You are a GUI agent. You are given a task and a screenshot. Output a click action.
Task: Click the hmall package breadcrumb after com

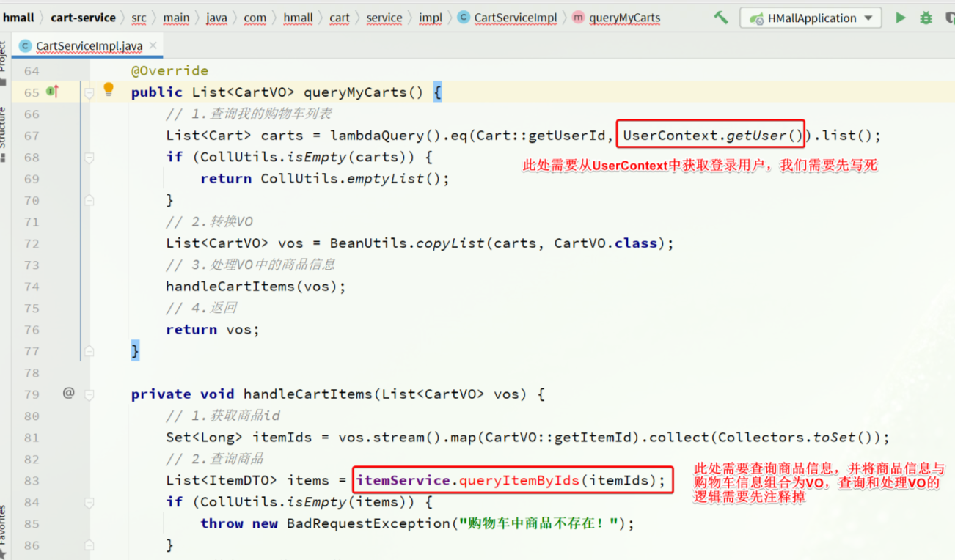pyautogui.click(x=298, y=18)
